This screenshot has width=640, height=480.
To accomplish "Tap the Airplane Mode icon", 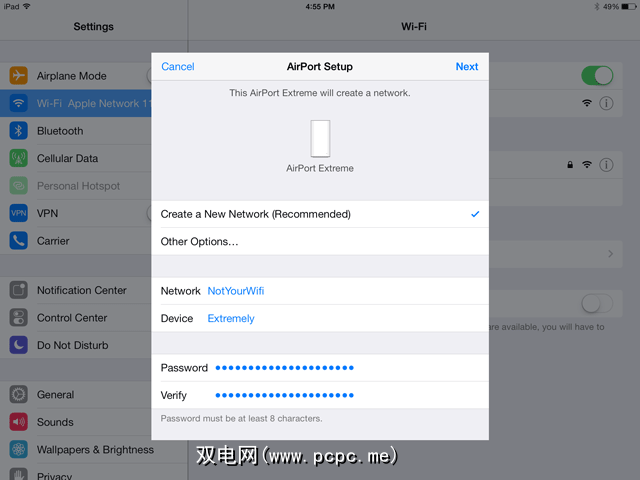I will pyautogui.click(x=18, y=76).
